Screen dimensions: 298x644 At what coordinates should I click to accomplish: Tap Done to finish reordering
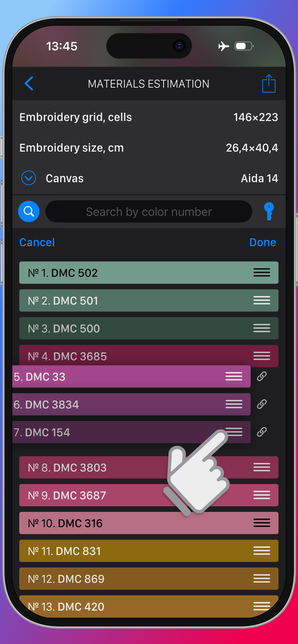point(263,242)
